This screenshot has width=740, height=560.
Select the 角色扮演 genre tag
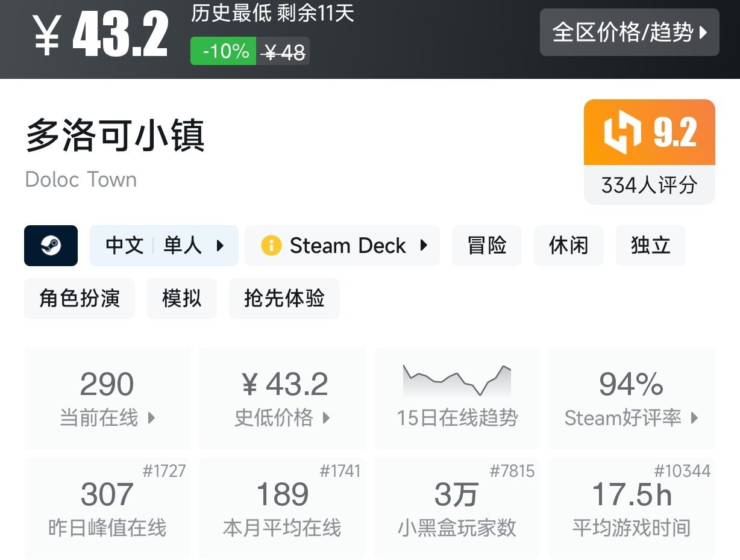point(80,298)
